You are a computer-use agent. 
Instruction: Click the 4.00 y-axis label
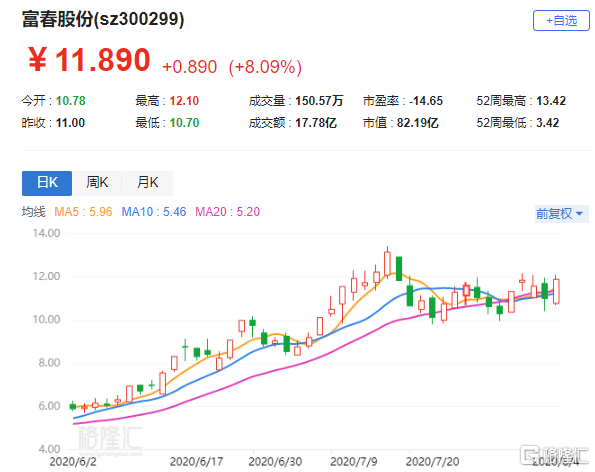click(49, 449)
